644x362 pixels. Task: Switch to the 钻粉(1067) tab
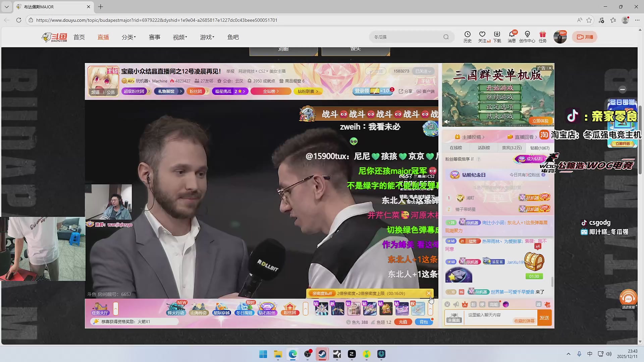click(540, 147)
